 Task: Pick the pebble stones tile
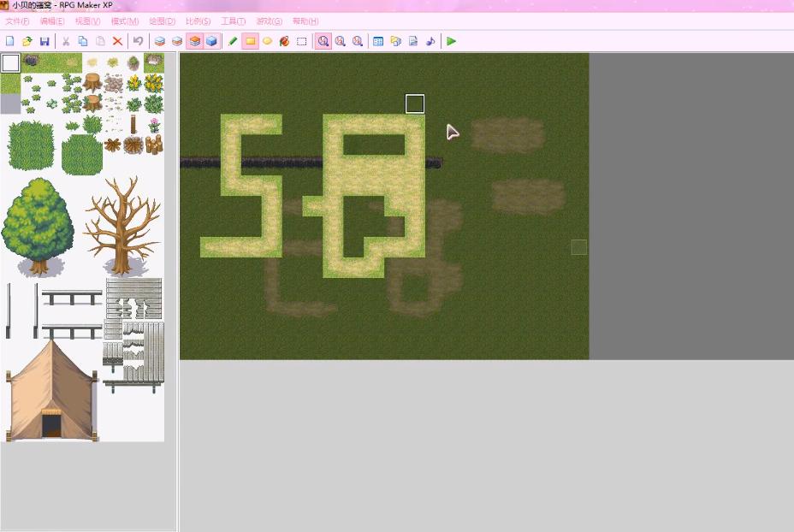pos(113,83)
